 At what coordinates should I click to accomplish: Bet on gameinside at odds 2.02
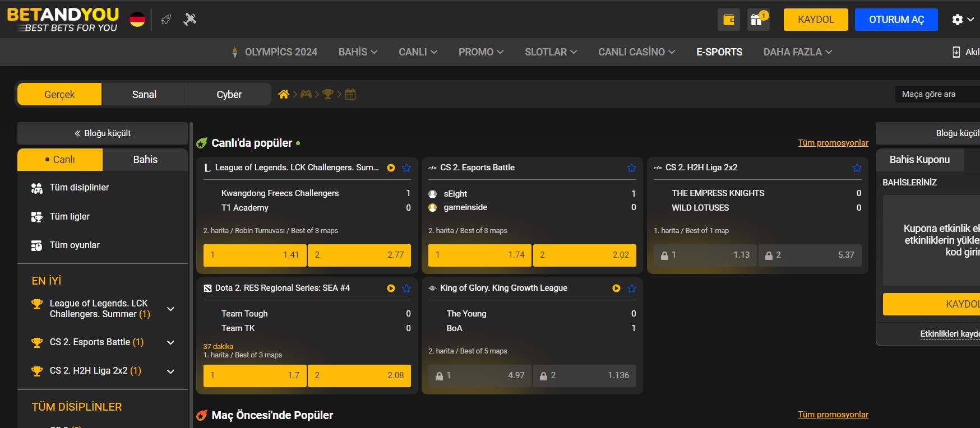[x=585, y=255]
